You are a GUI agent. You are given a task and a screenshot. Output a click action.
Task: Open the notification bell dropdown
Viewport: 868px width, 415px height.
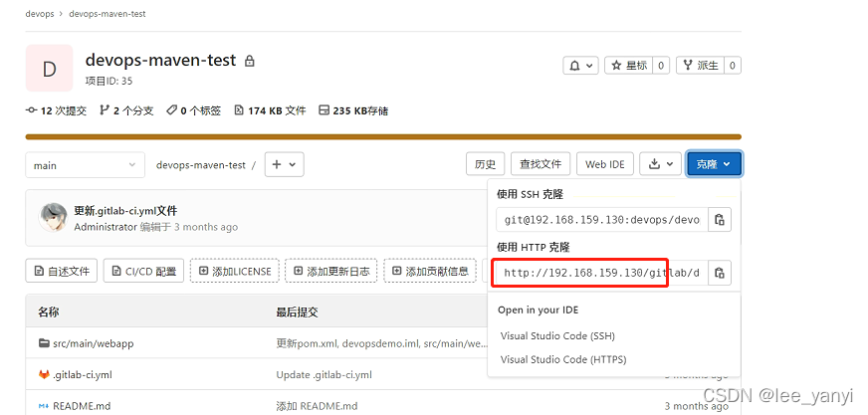point(580,66)
